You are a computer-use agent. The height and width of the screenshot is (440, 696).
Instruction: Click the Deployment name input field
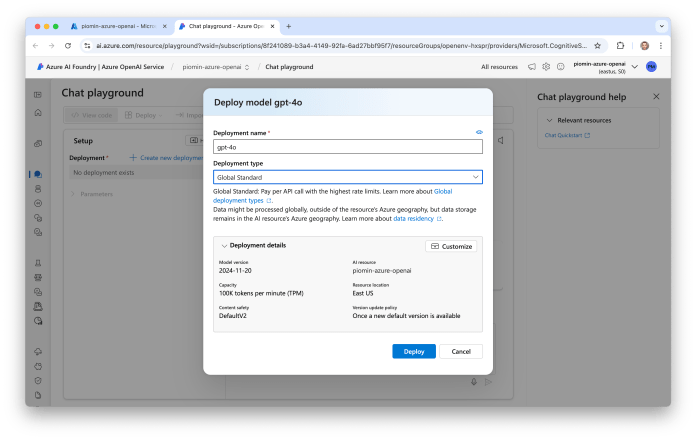(348, 146)
